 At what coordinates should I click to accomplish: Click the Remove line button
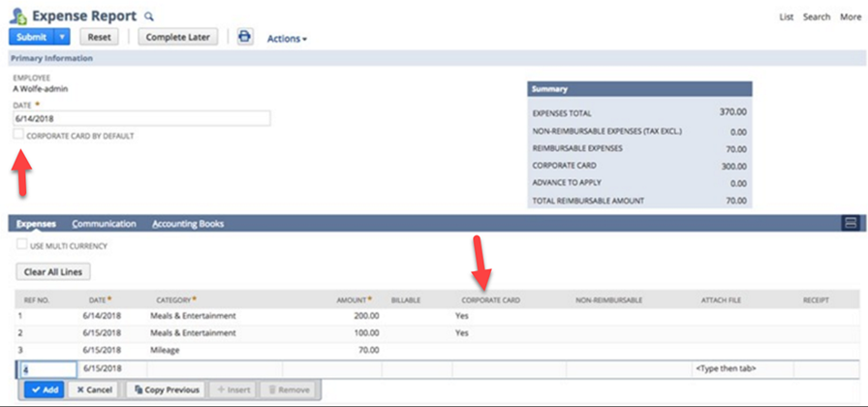click(x=289, y=390)
